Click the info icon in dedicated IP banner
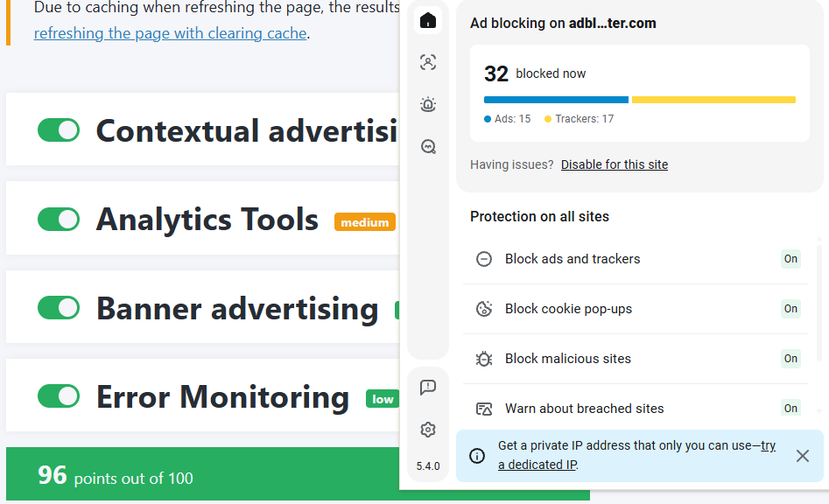Image resolution: width=829 pixels, height=504 pixels. pyautogui.click(x=477, y=455)
